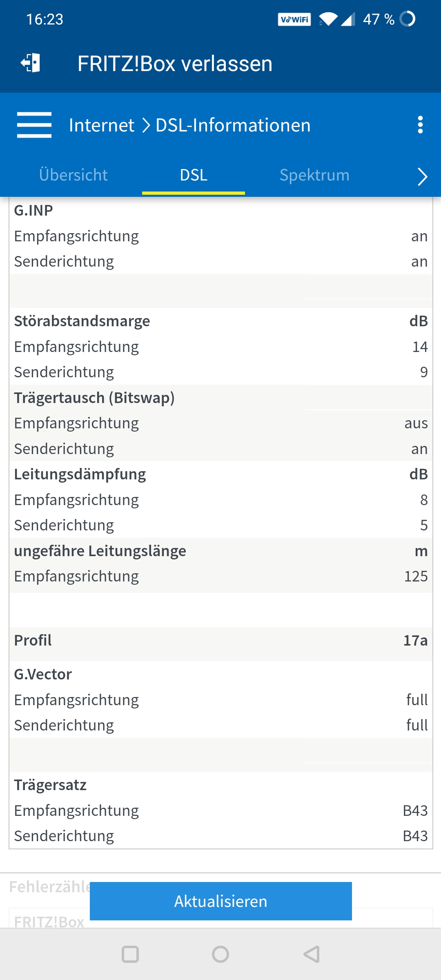Tap the clock showing 16:23
This screenshot has width=441, height=980.
[45, 18]
